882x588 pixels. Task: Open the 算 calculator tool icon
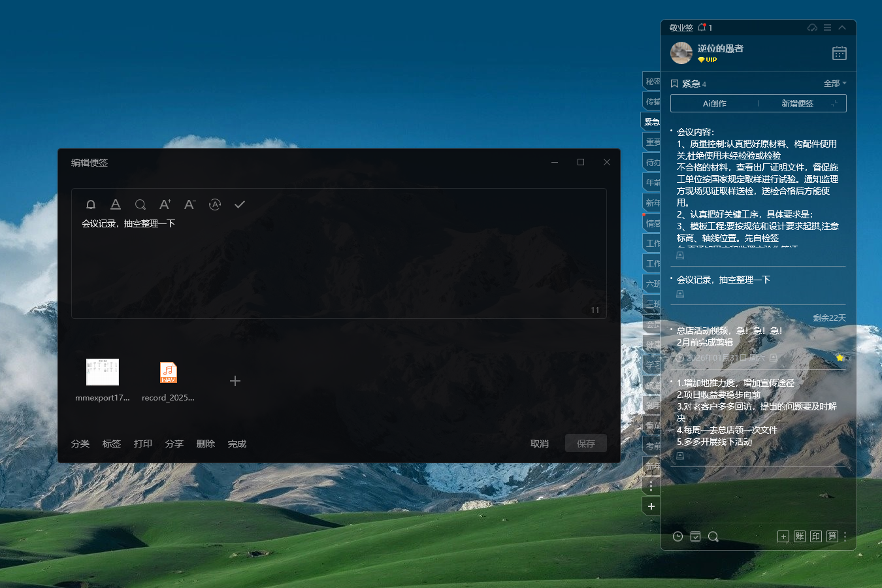[832, 536]
